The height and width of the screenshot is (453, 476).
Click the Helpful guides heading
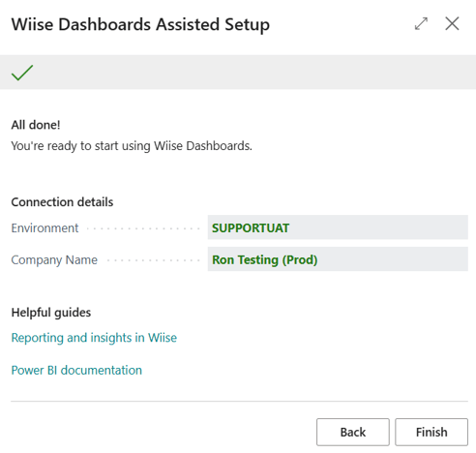tap(51, 313)
